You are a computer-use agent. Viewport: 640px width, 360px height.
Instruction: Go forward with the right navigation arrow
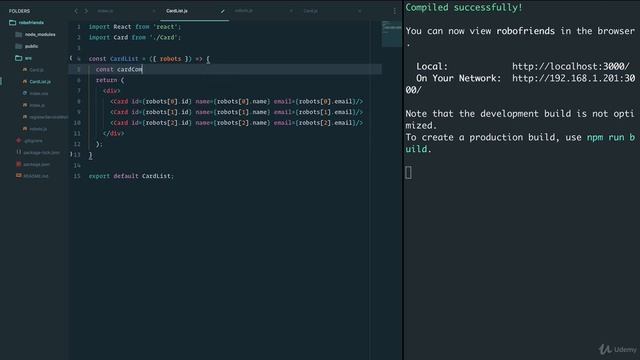click(x=86, y=11)
